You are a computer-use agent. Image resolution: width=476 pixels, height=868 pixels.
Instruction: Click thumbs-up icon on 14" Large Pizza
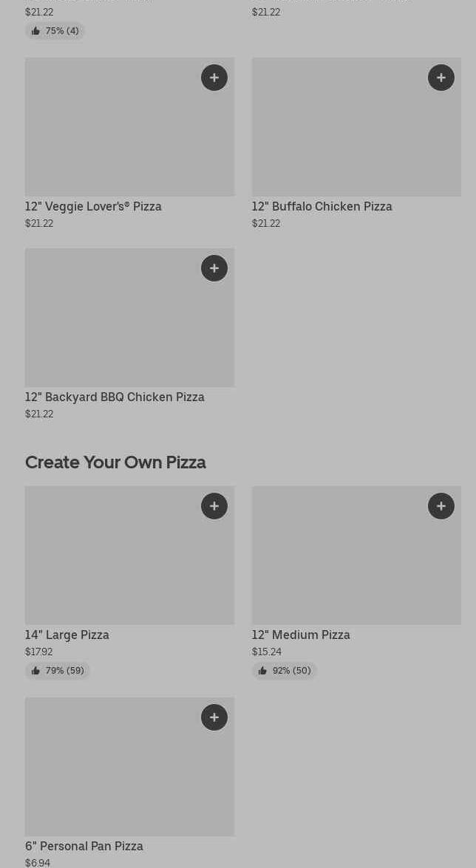coord(35,671)
